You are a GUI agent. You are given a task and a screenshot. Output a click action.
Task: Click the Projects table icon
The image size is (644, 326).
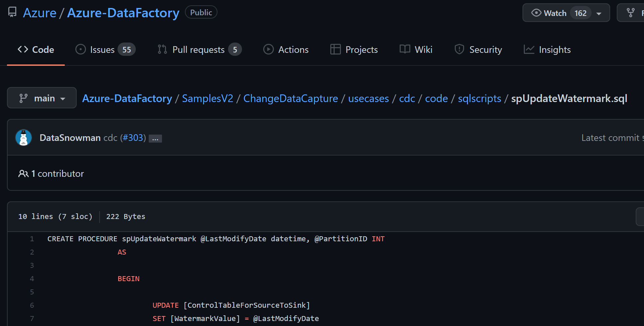click(335, 49)
